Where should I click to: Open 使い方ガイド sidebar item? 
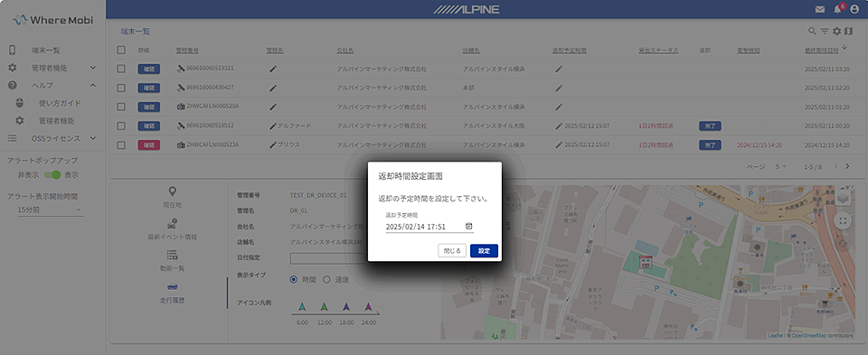[x=60, y=103]
